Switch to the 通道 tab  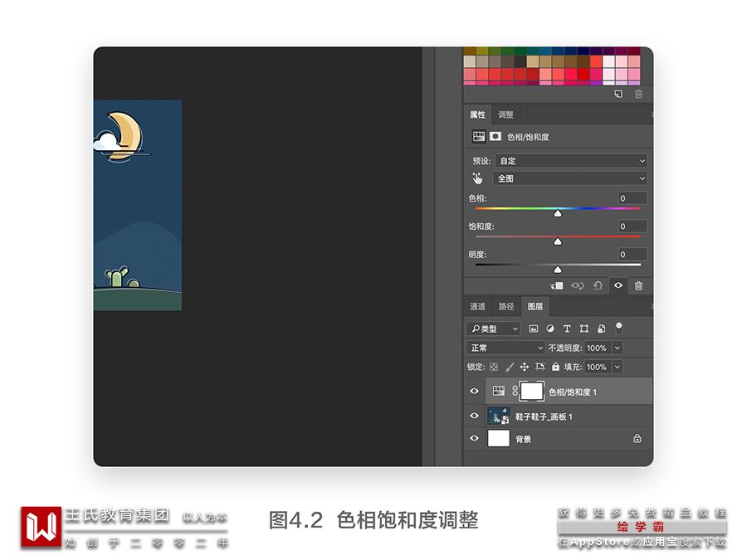(477, 306)
